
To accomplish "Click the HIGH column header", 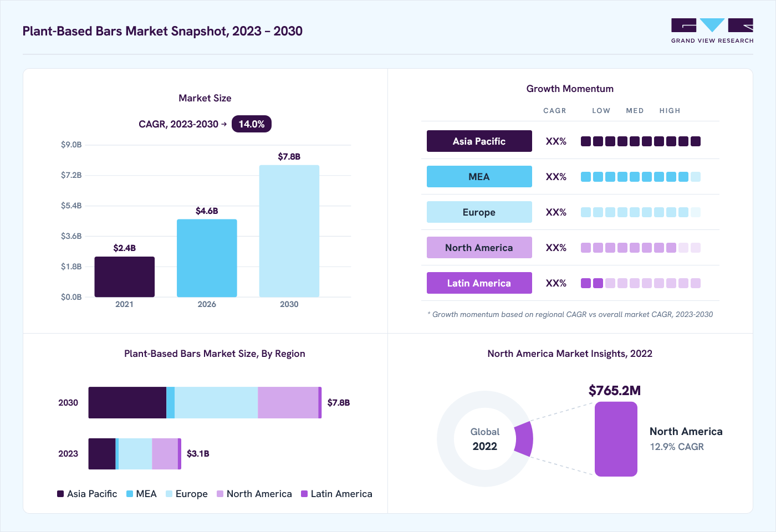I will [x=670, y=111].
